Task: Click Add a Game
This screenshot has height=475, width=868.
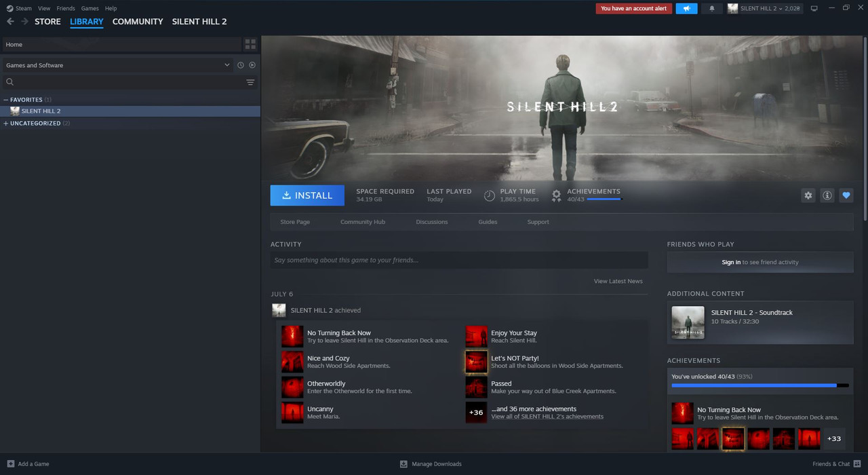Action: click(28, 464)
